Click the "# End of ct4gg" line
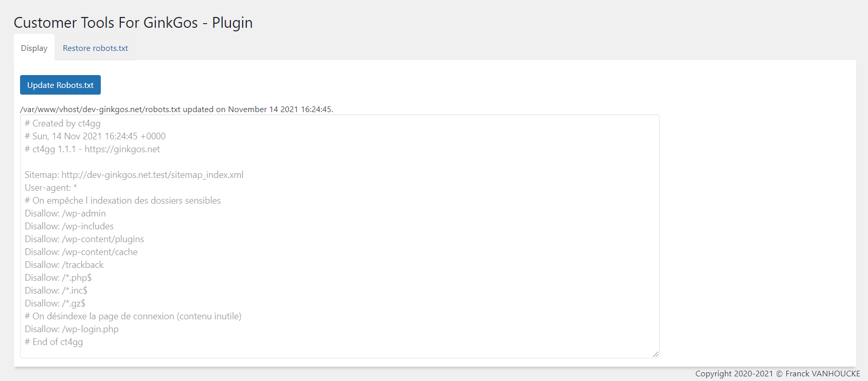 (x=53, y=342)
